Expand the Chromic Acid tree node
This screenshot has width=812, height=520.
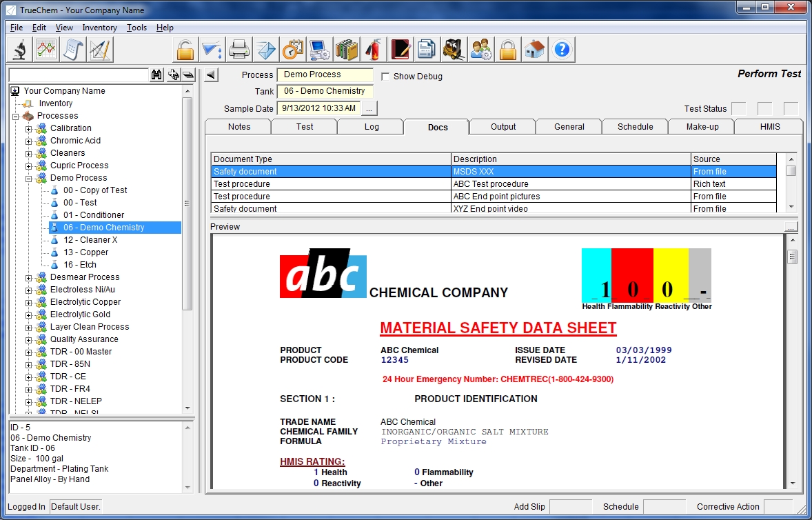(x=29, y=141)
